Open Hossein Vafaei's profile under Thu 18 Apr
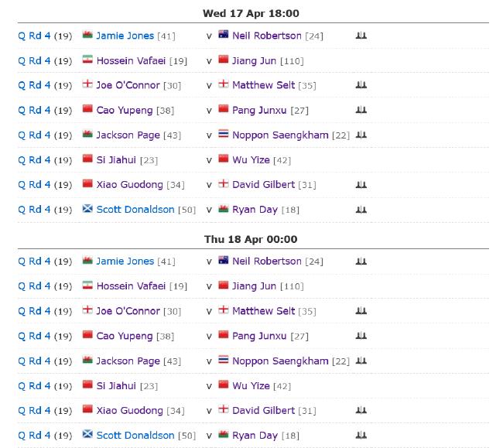Viewport: 503px width, 448px height. coord(131,286)
